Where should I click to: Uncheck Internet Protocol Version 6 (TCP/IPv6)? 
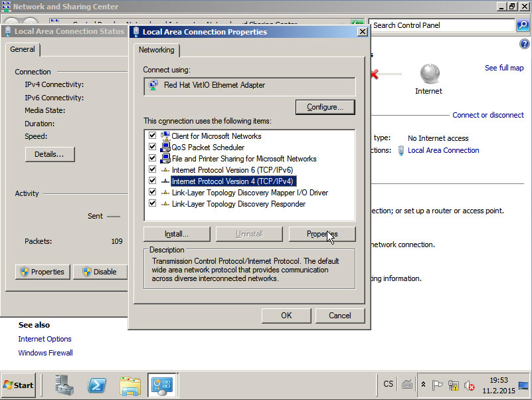click(153, 169)
